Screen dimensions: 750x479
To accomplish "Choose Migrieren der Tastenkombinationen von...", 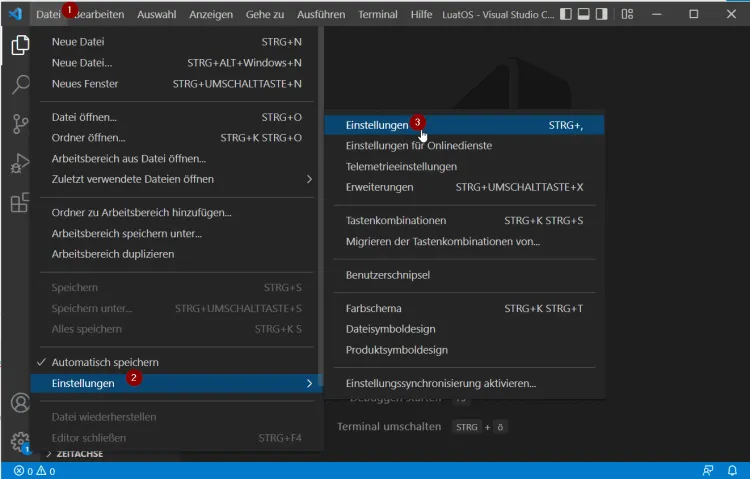I will (x=464, y=242).
